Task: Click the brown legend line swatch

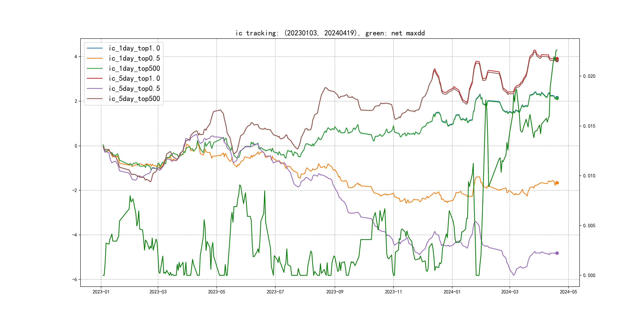Action: [94, 99]
